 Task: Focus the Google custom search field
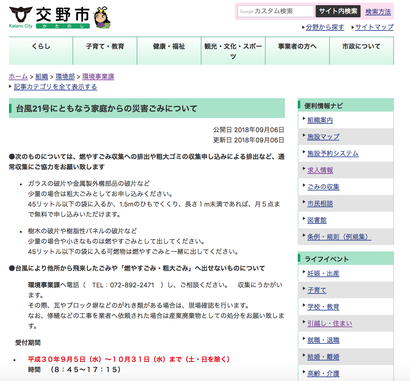276,11
